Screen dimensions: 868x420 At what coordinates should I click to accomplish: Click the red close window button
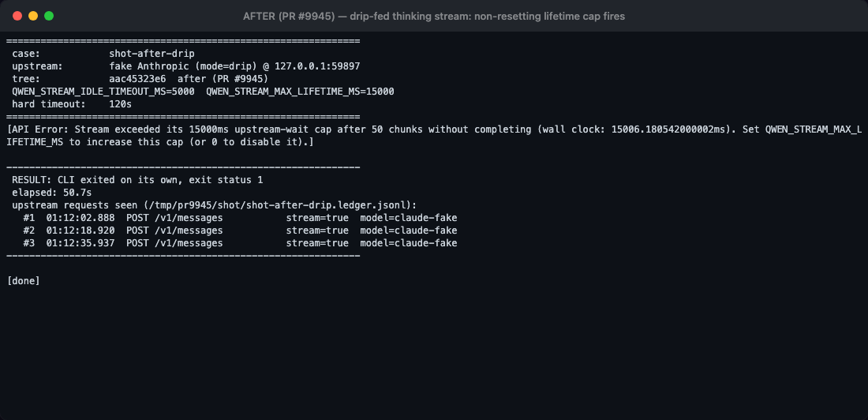[17, 16]
